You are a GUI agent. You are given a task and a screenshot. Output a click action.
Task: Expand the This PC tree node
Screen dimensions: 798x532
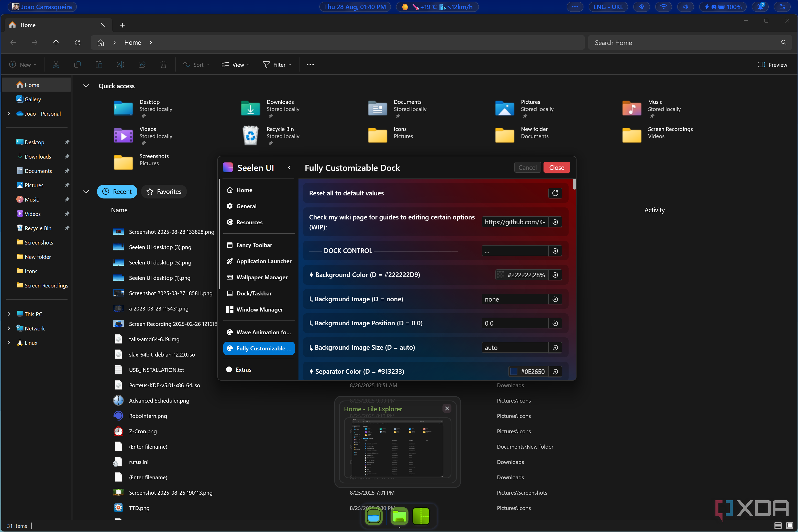click(x=9, y=314)
